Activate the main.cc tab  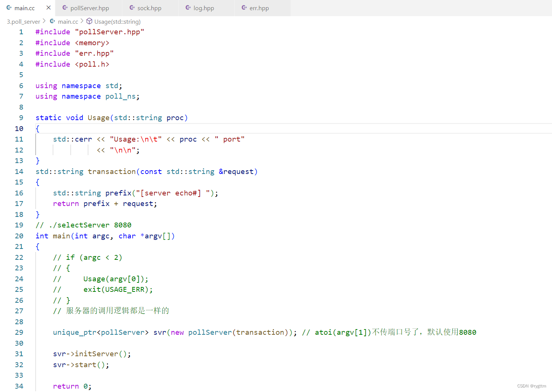click(24, 8)
